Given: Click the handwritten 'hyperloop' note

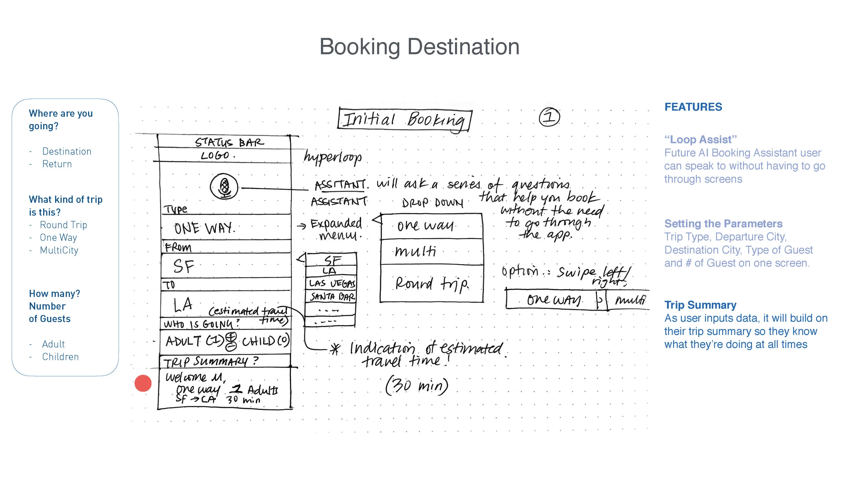Looking at the screenshot, I should [333, 157].
